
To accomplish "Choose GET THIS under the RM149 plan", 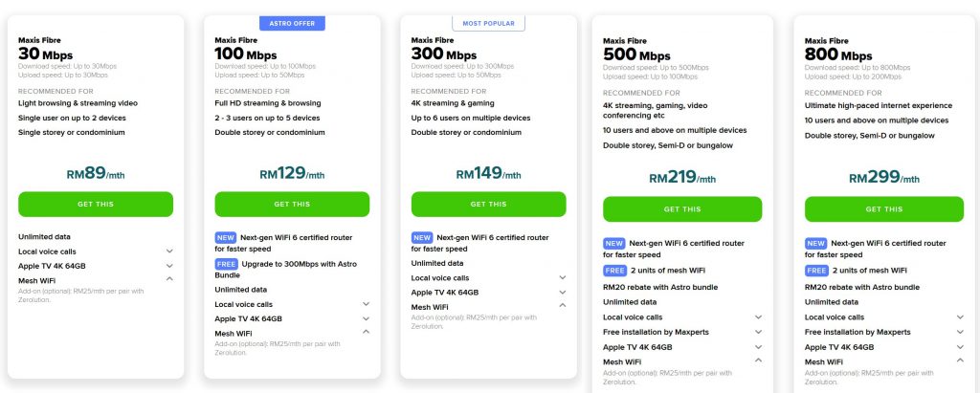I will 488,205.
